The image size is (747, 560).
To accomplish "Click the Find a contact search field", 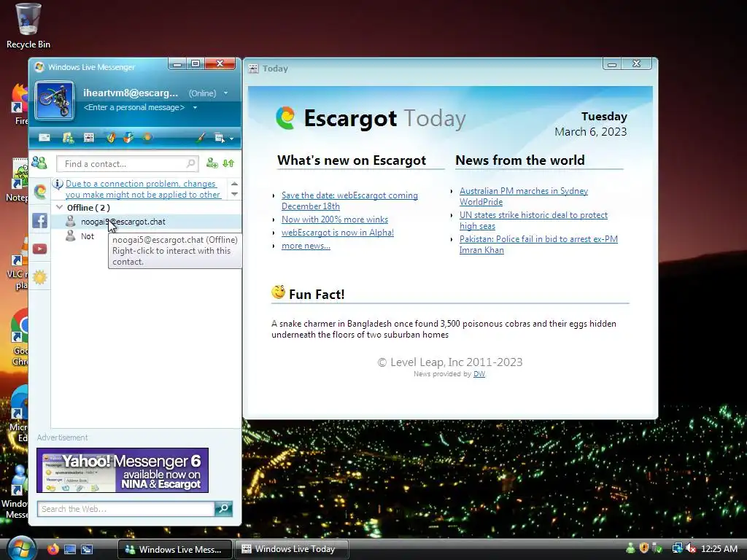I will [127, 164].
